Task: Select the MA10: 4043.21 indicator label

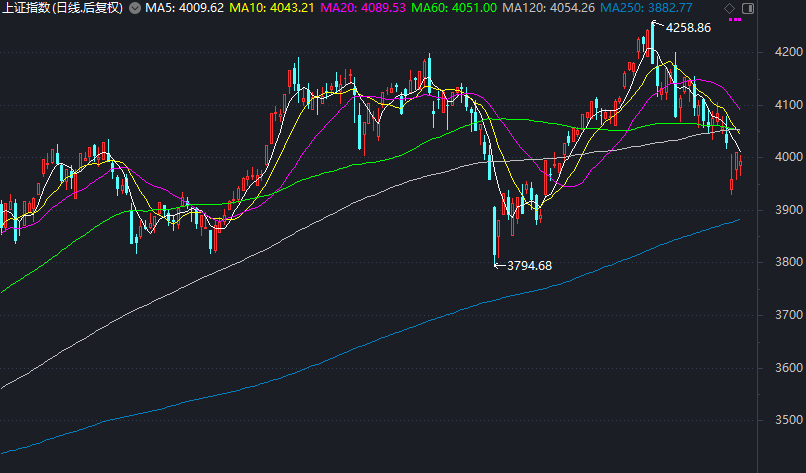Action: point(271,8)
